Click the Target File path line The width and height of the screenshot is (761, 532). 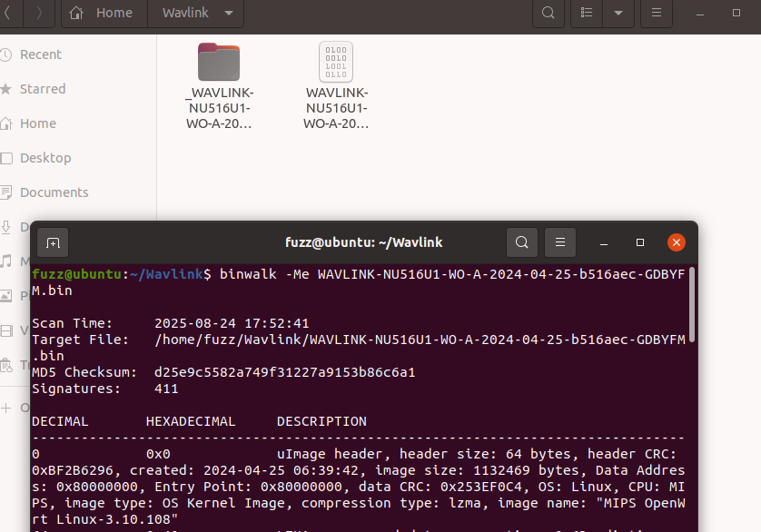(359, 348)
